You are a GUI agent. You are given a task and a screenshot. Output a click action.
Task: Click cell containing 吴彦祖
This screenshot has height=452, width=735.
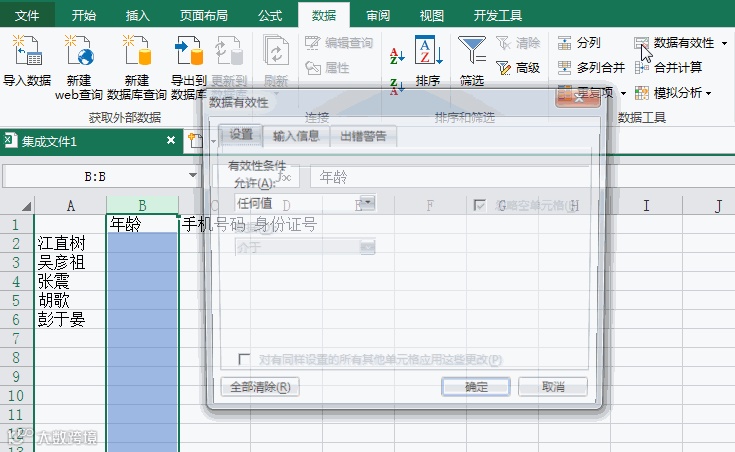[x=70, y=262]
